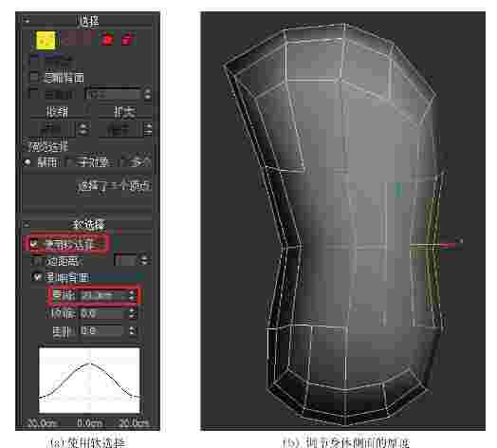Image resolution: width=497 pixels, height=448 pixels.
Task: Click inside the Pinch value field
Action: tap(101, 313)
